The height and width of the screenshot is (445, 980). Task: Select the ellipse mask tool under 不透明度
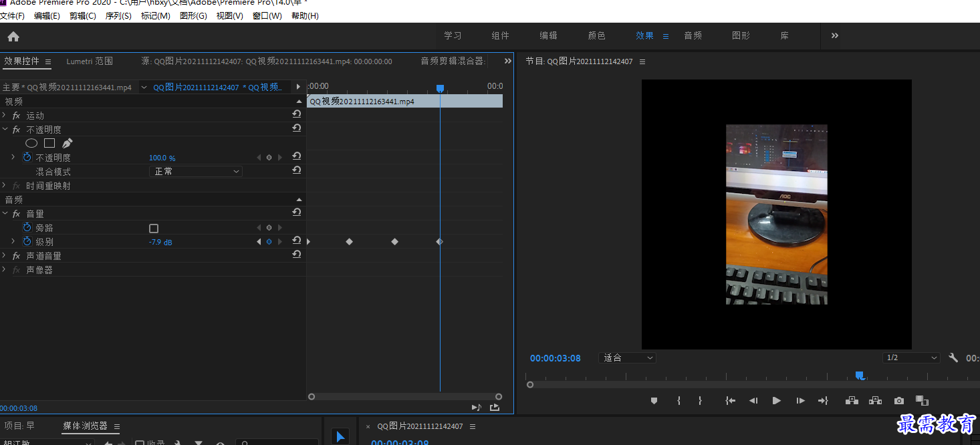(31, 143)
